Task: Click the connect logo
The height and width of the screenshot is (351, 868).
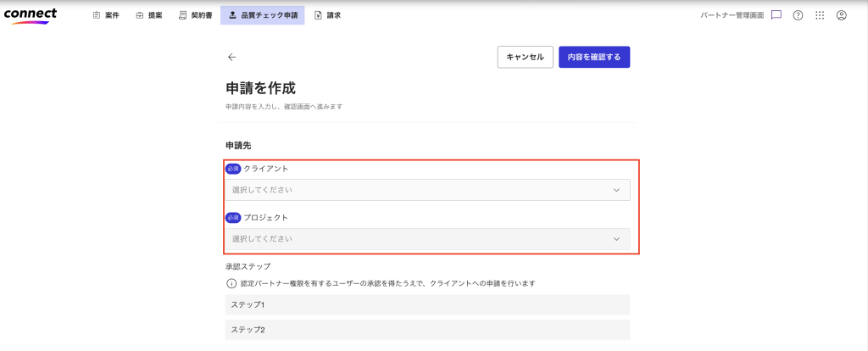Action: point(31,14)
